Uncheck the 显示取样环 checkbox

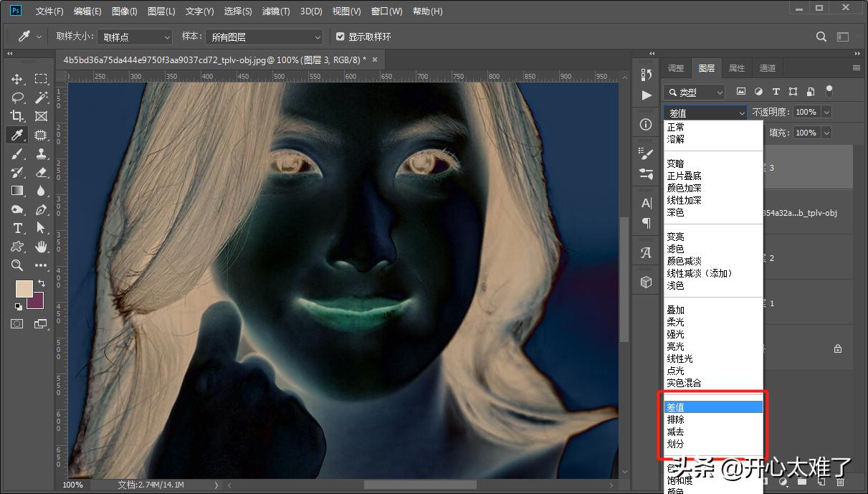click(340, 37)
